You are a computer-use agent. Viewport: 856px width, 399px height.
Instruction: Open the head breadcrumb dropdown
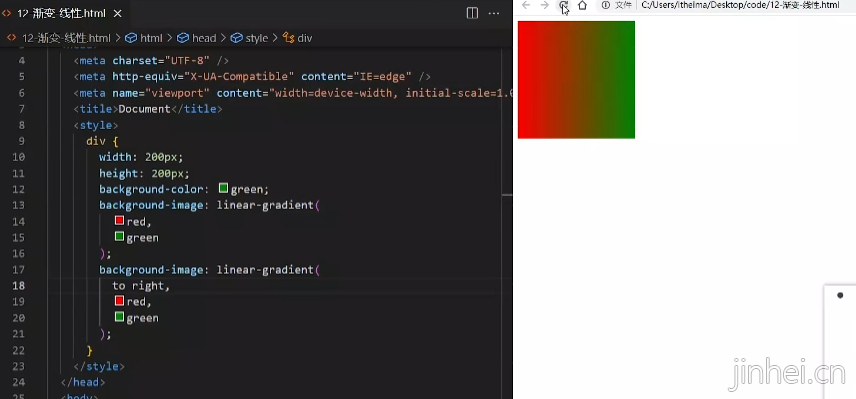point(197,38)
